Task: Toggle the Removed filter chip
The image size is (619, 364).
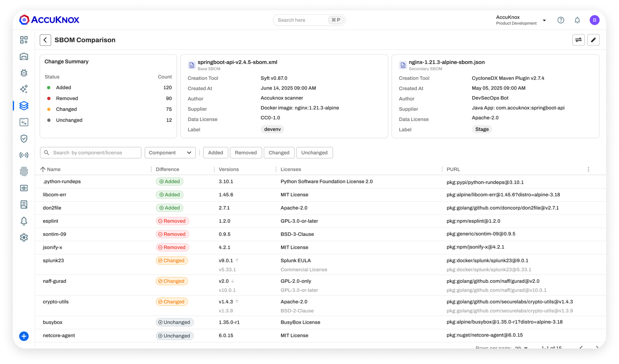Action: 246,153
